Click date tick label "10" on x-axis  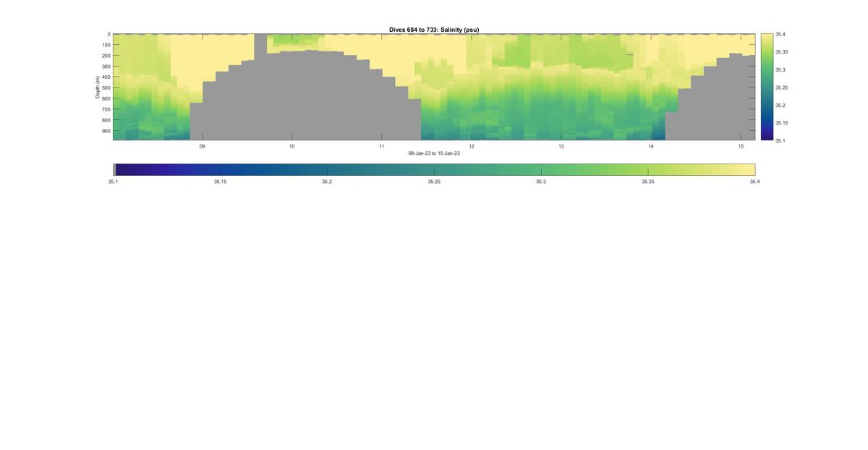click(292, 146)
